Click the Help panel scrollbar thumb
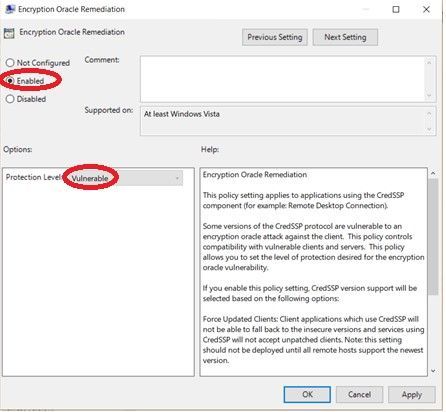This screenshot has width=446, height=412. tap(433, 237)
